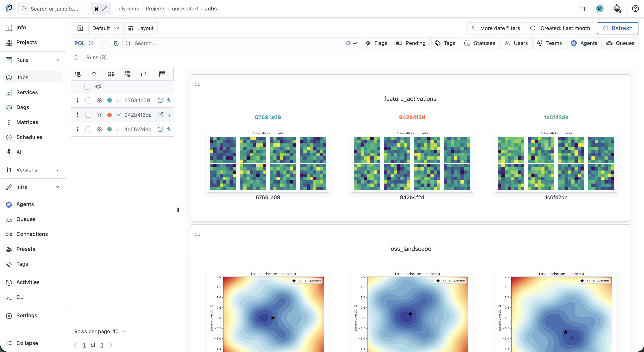This screenshot has height=352, width=644.
Task: Toggle the select-all runs checkbox
Action: (87, 87)
